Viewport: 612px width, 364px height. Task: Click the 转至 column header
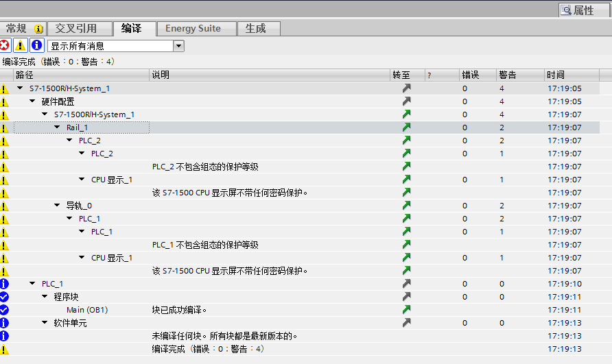click(x=407, y=75)
